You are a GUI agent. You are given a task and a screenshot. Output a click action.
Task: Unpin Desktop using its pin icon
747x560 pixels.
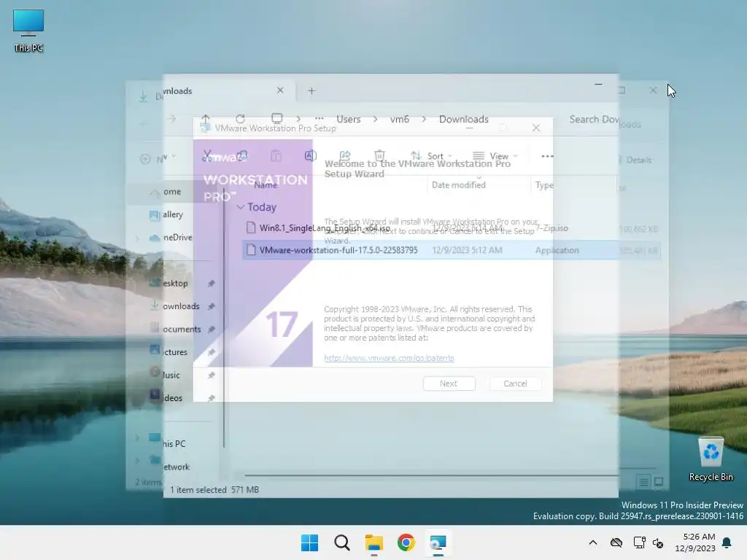[x=211, y=284]
